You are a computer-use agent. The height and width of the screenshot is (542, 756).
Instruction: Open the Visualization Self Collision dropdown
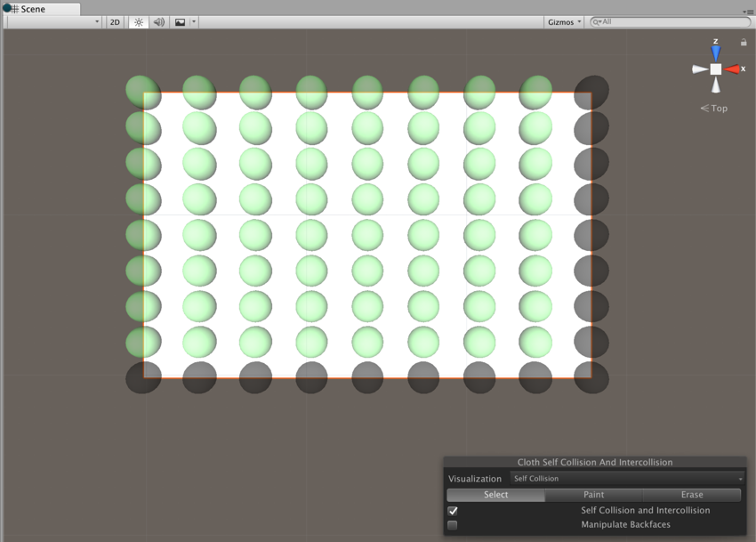tap(627, 478)
